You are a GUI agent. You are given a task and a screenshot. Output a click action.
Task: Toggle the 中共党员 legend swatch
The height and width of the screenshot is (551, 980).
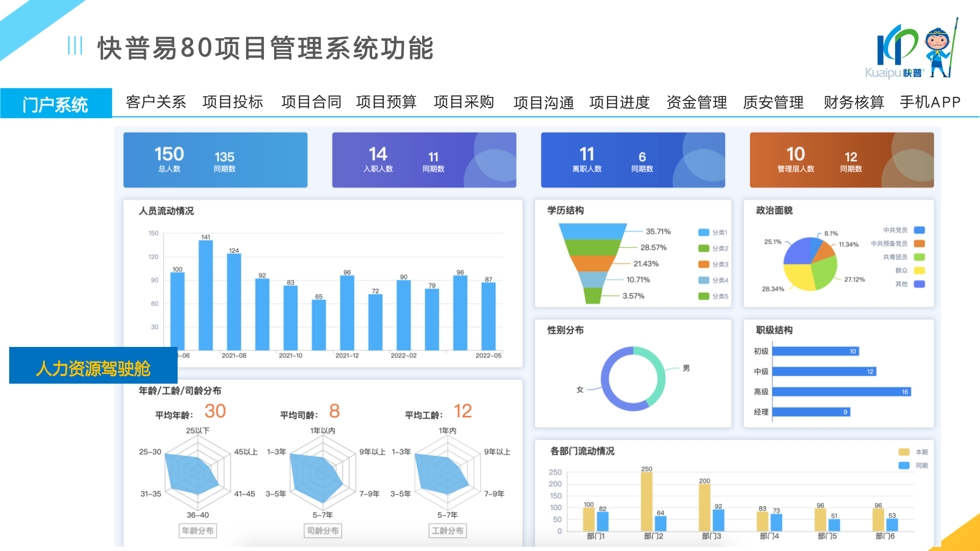919,230
